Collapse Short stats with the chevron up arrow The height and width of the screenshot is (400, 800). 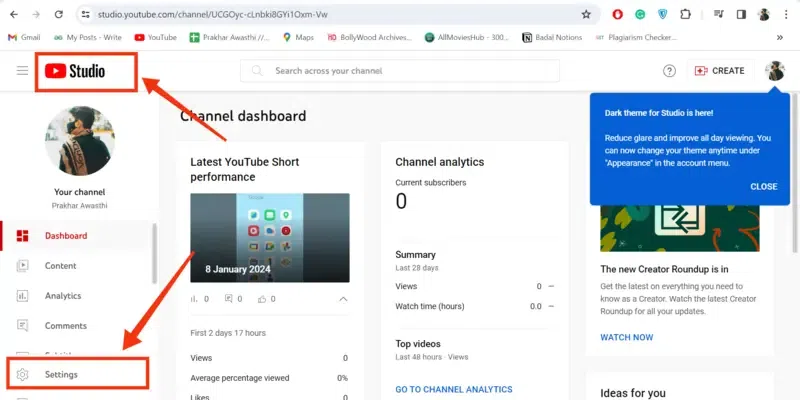tap(343, 299)
